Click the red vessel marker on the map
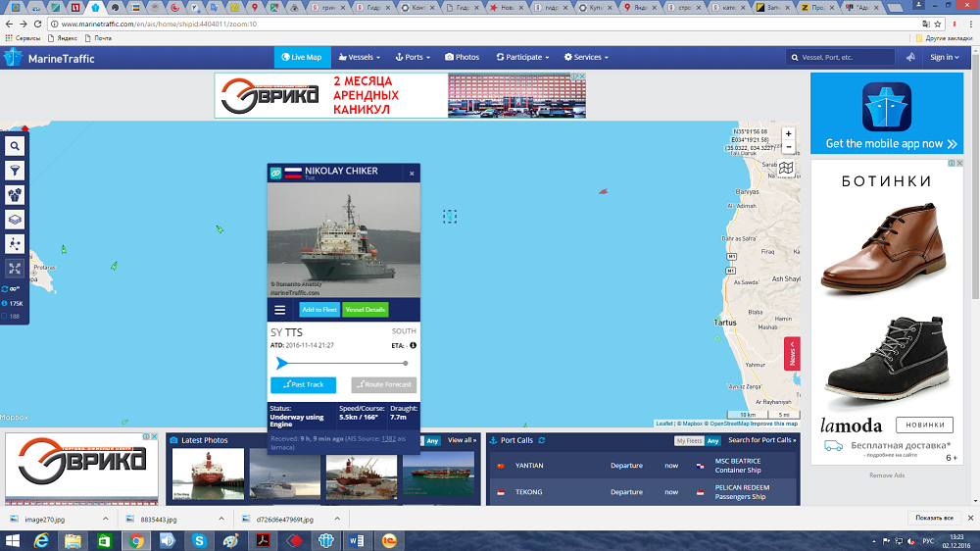This screenshot has width=980, height=551. (x=603, y=191)
